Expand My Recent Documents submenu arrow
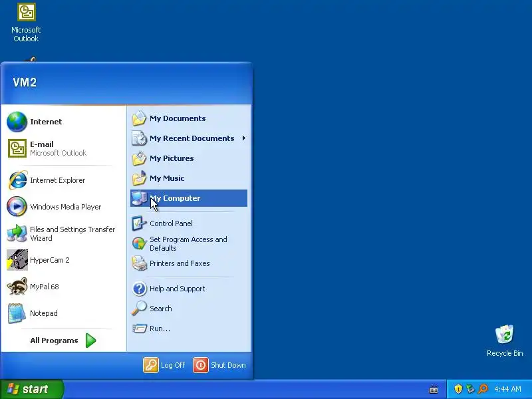 243,138
